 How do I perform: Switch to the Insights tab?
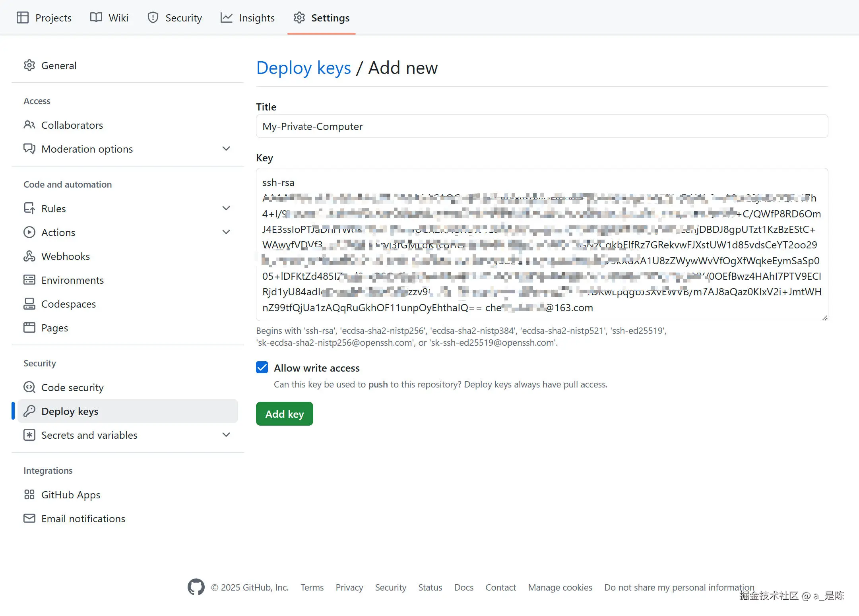[248, 18]
